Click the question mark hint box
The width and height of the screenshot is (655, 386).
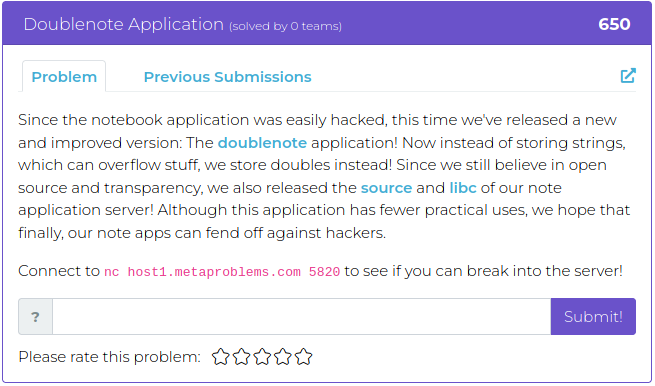[36, 317]
